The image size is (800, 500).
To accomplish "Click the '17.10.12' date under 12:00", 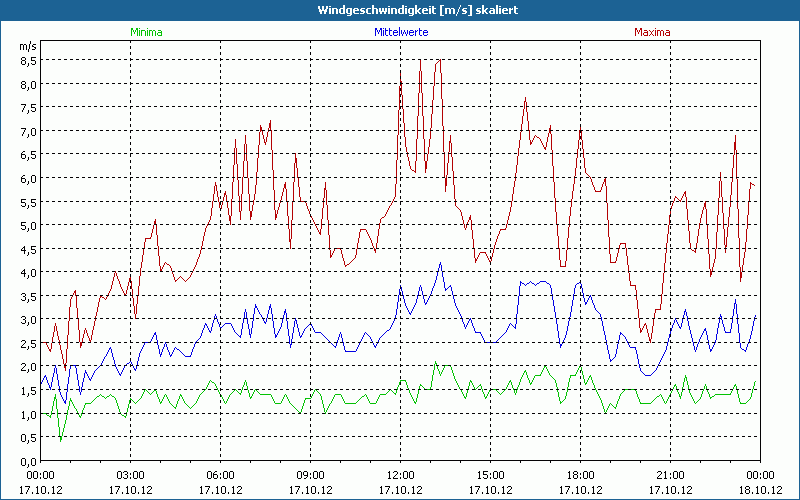I will 401,490.
